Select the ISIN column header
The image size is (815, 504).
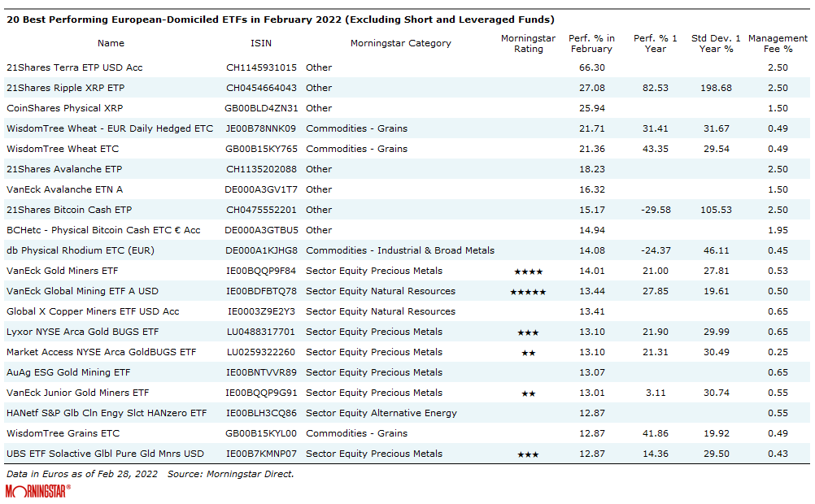[261, 43]
